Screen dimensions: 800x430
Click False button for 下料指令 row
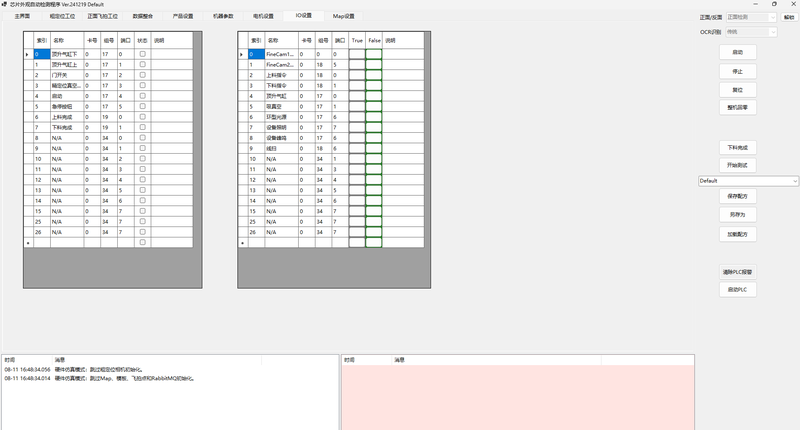click(x=374, y=86)
